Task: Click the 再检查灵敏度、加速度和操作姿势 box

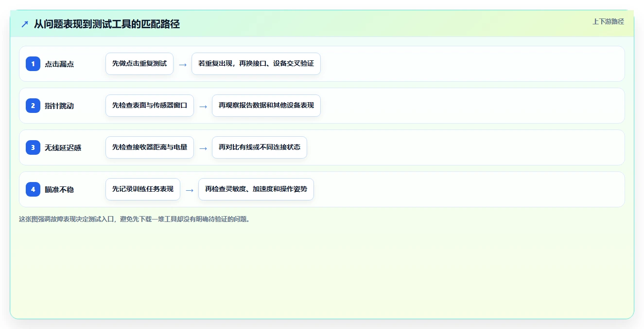Action: 256,189
